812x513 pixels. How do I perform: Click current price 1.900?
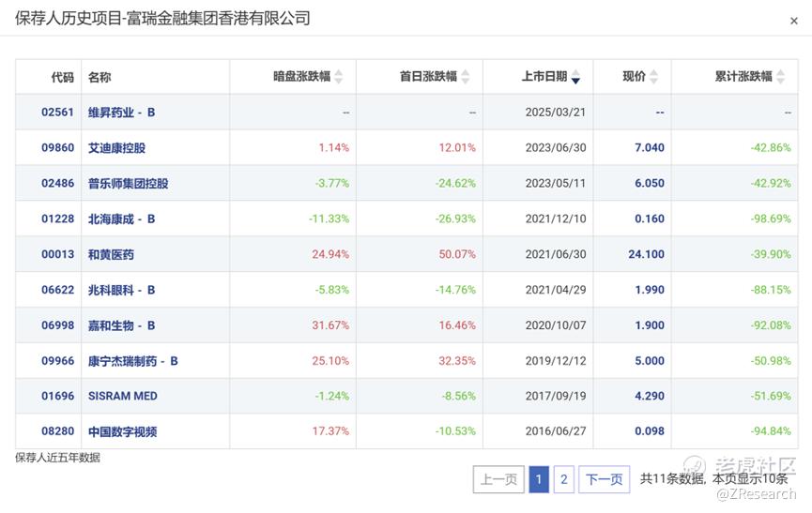coord(650,325)
